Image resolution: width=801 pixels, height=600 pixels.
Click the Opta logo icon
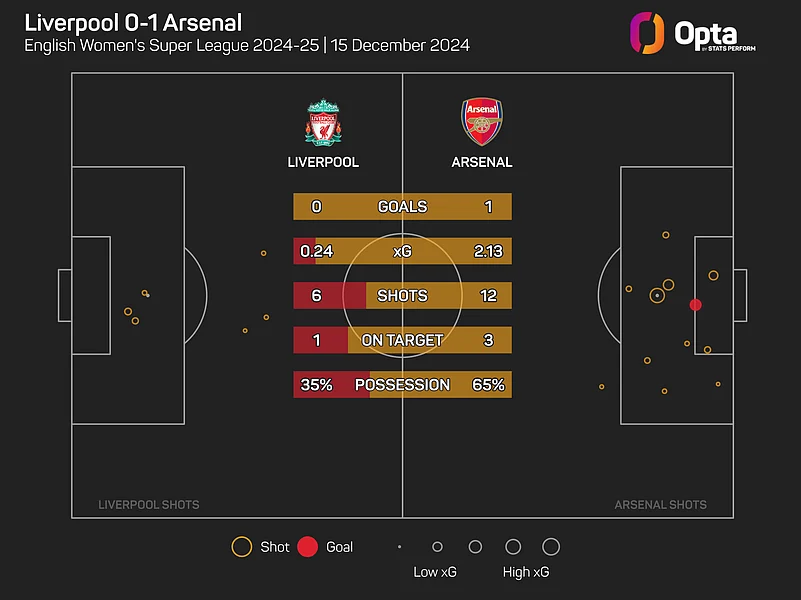coord(647,33)
